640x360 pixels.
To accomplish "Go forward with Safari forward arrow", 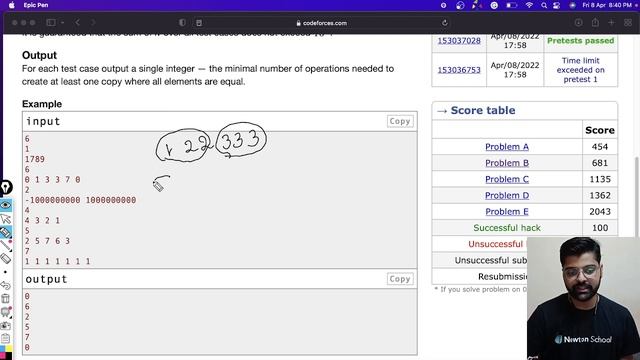I will click(x=93, y=23).
